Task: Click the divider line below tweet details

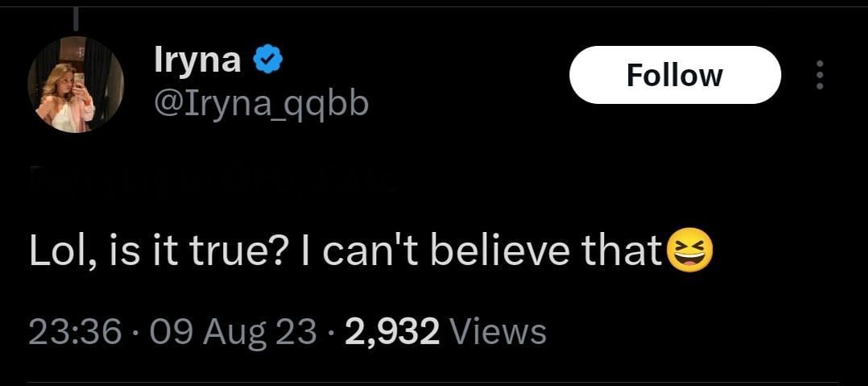Action: point(434,383)
